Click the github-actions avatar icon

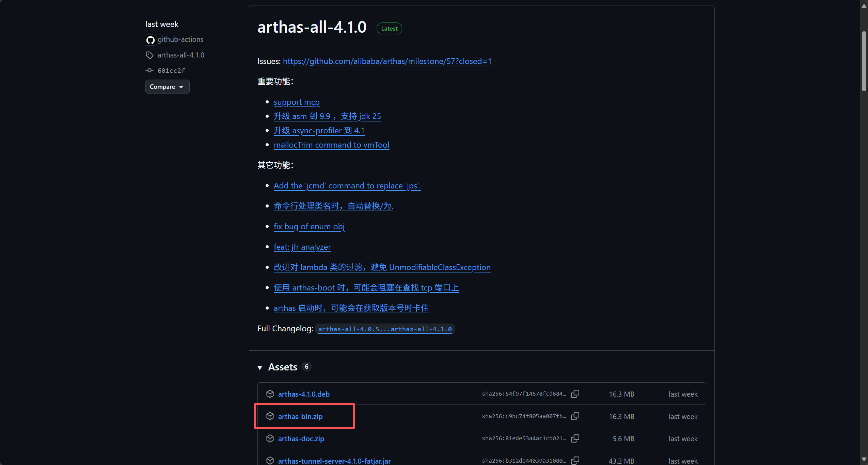click(150, 40)
